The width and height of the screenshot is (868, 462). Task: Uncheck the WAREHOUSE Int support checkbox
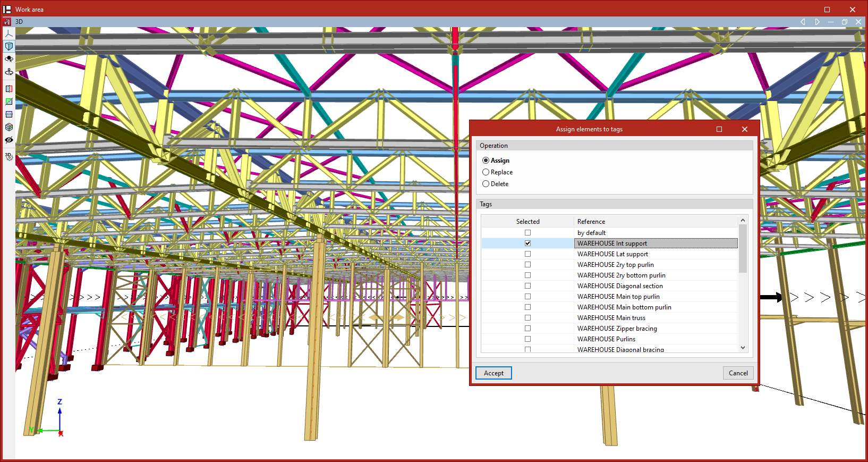coord(527,243)
